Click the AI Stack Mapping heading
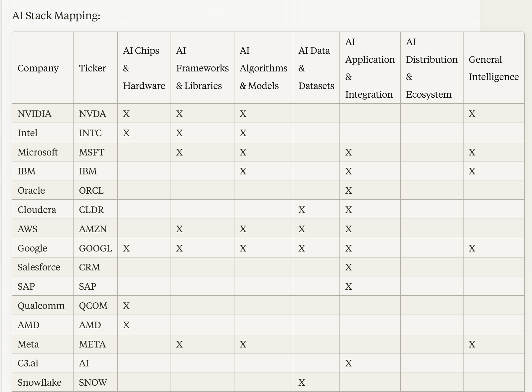The width and height of the screenshot is (532, 392). (x=56, y=16)
